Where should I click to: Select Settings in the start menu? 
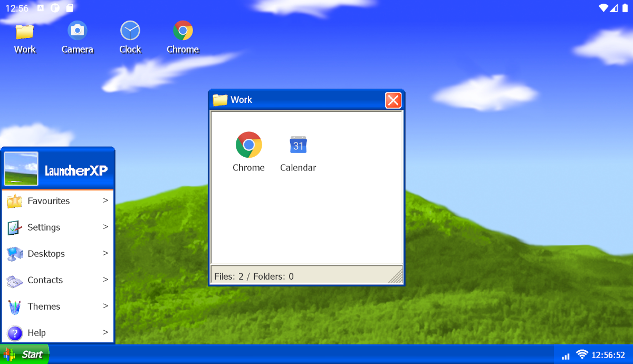click(58, 227)
